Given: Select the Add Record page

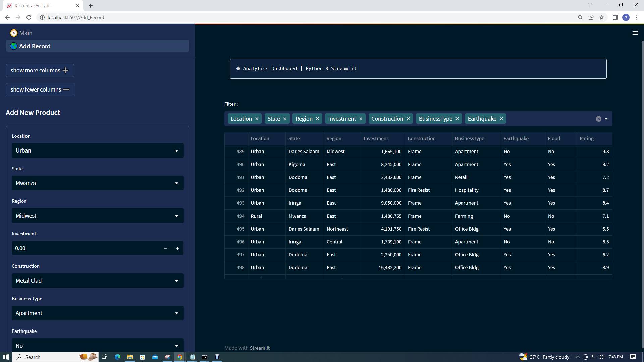Looking at the screenshot, I should 35,46.
